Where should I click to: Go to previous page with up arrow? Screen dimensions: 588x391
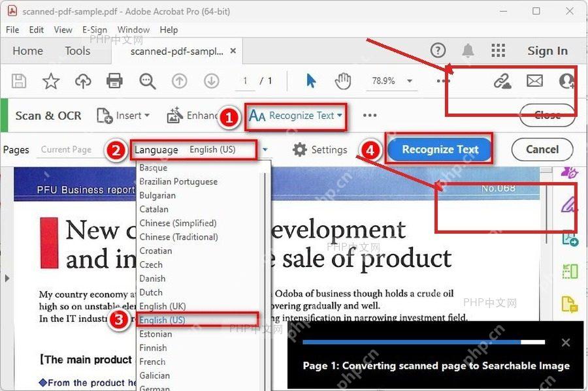coord(179,81)
